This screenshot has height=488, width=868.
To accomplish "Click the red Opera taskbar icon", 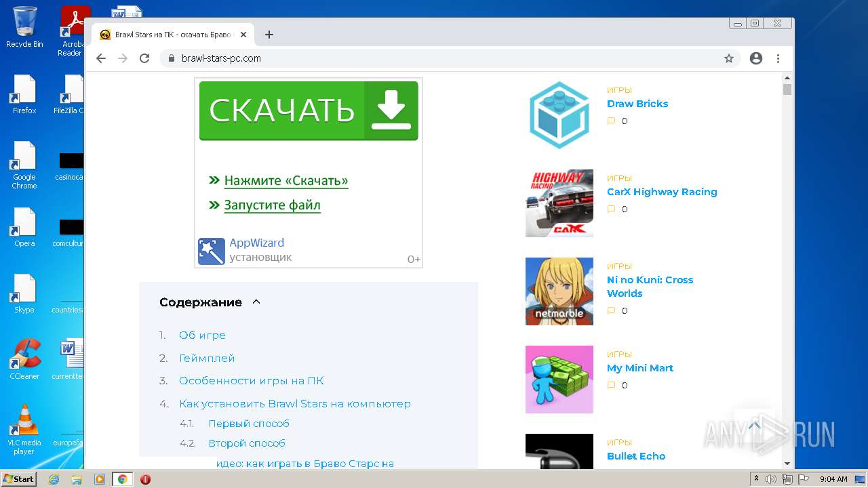I will click(145, 479).
